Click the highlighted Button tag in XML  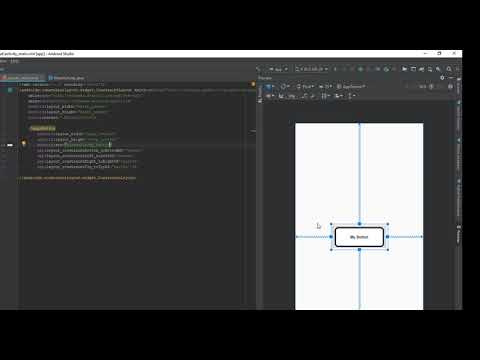click(x=43, y=128)
